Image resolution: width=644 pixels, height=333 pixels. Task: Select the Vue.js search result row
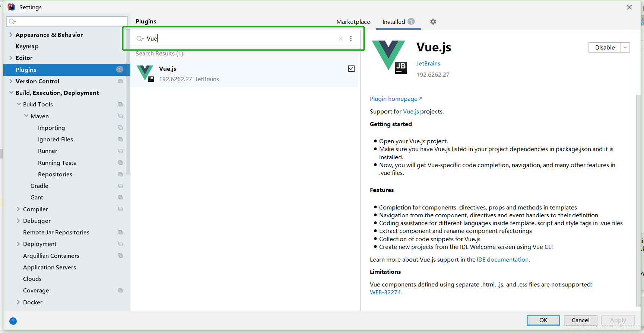tap(245, 73)
